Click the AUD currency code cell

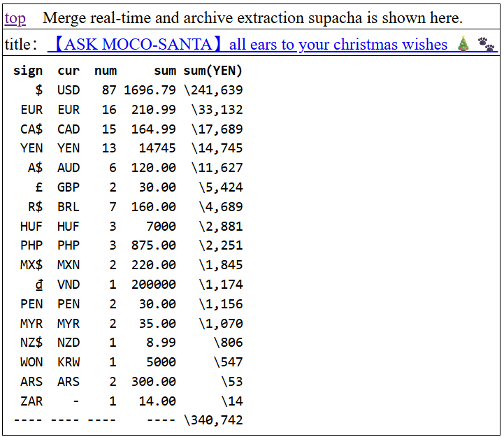(x=69, y=168)
